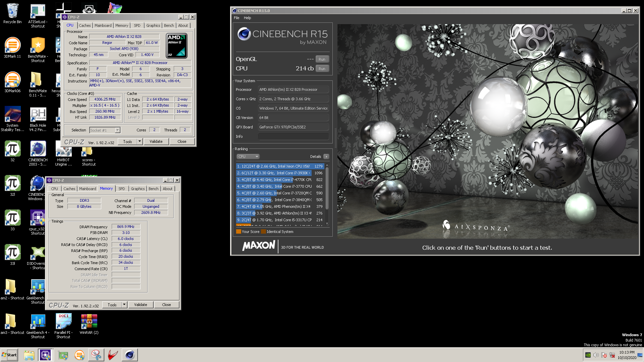Click the Start button
644x362 pixels.
tap(9, 355)
